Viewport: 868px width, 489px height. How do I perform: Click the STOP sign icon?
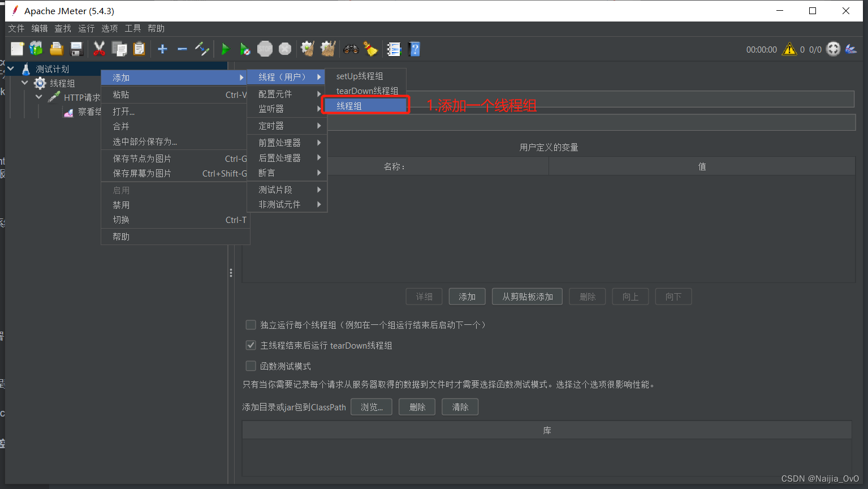pos(265,49)
